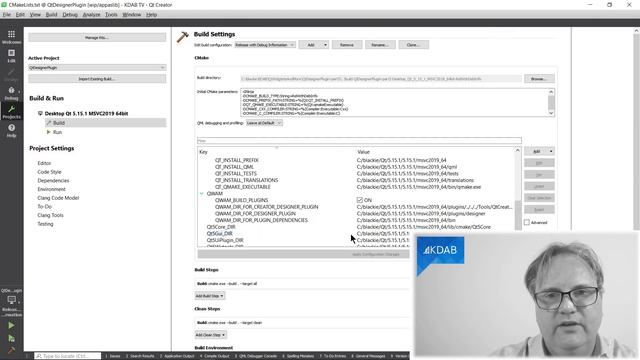Open the Issues output pane

(x=113, y=356)
